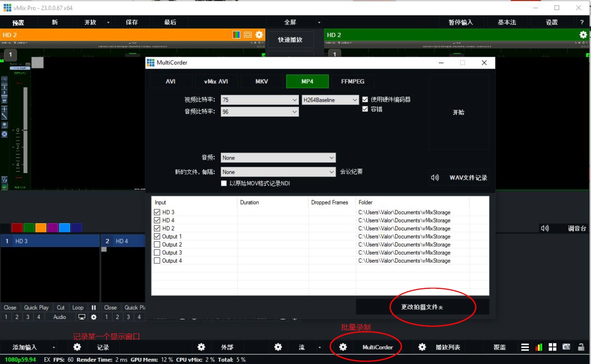Toggle the audio meter bars icon
Viewport: 591px width, 364px height.
click(x=539, y=347)
